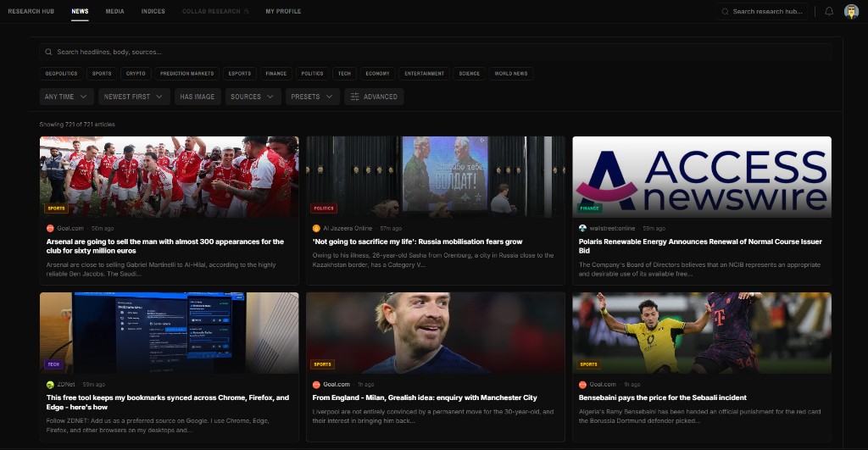
Task: Open the Grealish Manchester City enquiry headline
Action: click(x=425, y=397)
